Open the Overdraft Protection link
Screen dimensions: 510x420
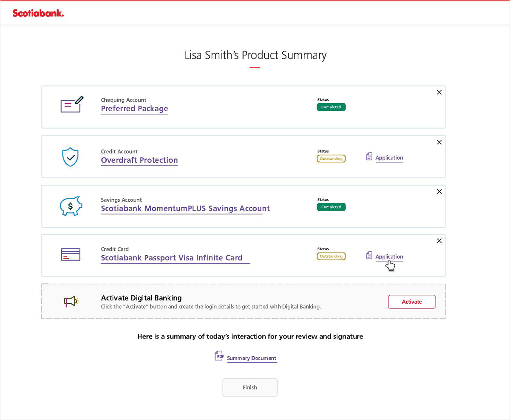point(139,160)
